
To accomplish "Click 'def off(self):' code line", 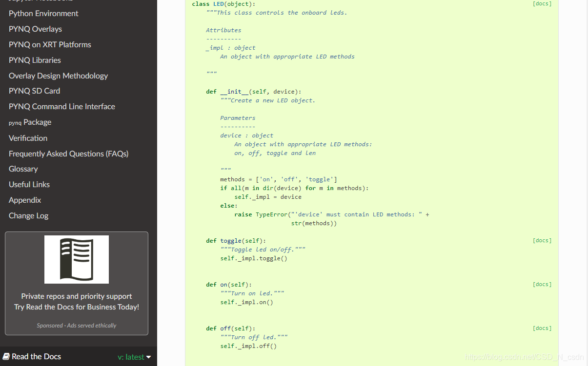I will pyautogui.click(x=231, y=328).
